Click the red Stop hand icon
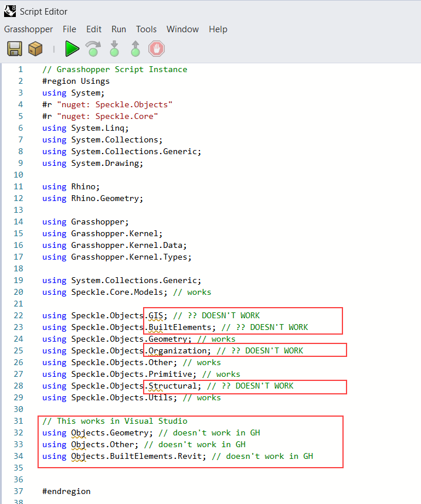The height and width of the screenshot is (504, 421). point(157,49)
